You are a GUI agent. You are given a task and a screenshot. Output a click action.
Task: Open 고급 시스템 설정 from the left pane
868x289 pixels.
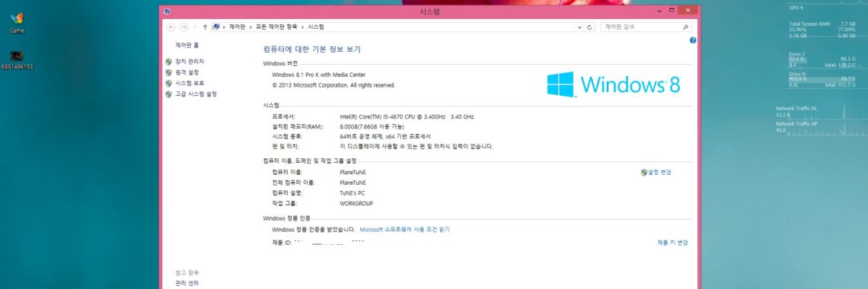click(196, 94)
